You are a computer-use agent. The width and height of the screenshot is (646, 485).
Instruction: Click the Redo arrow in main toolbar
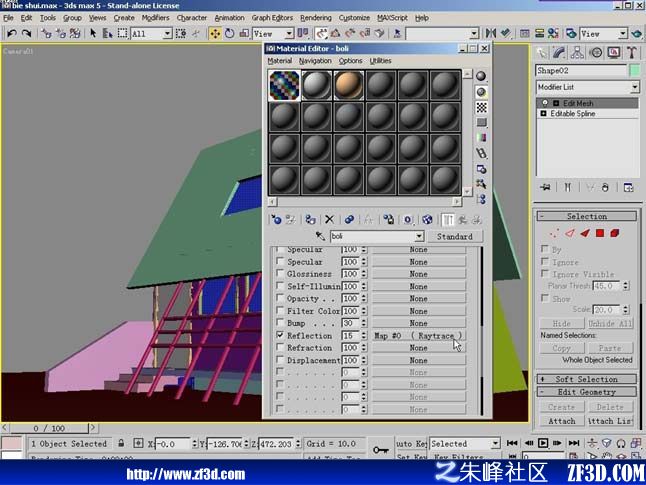[26, 33]
